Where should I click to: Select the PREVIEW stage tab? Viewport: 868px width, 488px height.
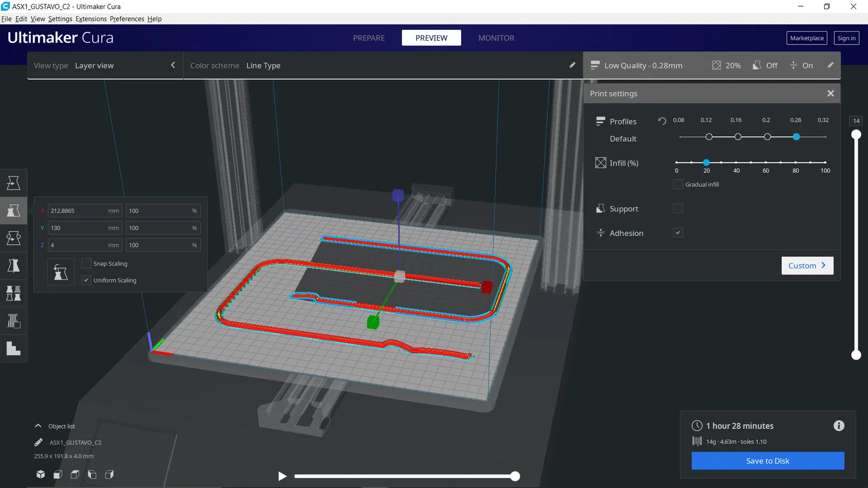[x=431, y=38]
